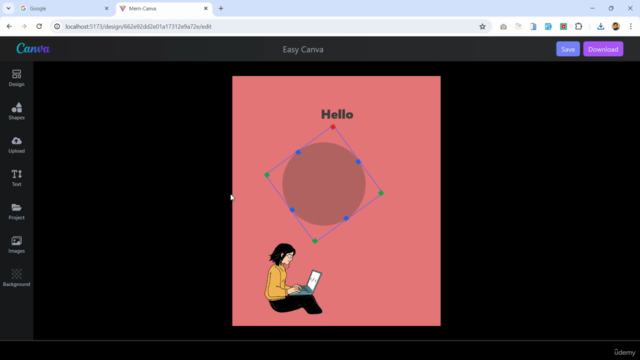Screen dimensions: 640x360
Task: Open the Project sidebar panel
Action: pos(16,211)
